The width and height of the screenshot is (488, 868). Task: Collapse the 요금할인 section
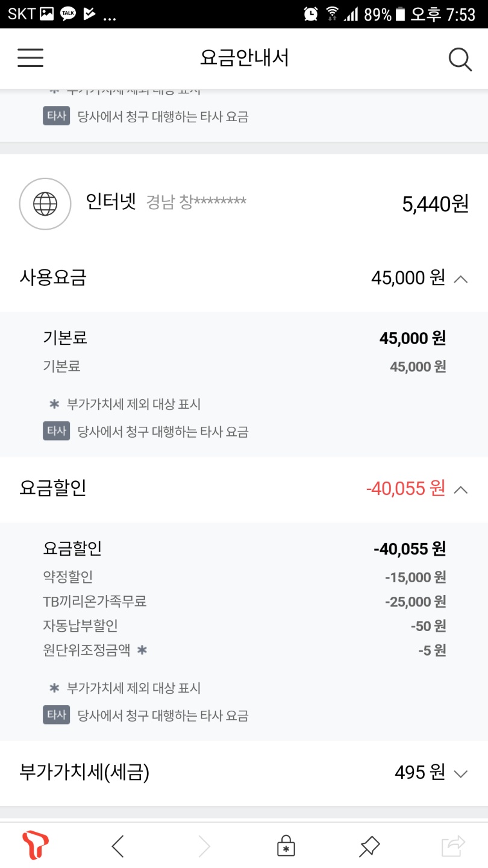click(x=460, y=489)
